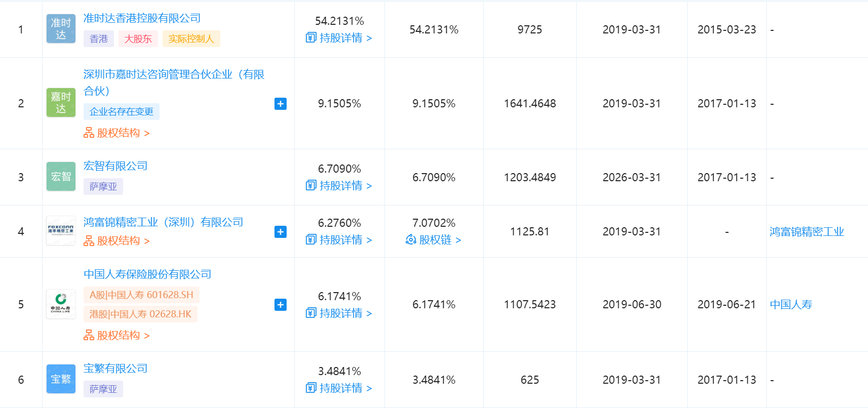Expand the 鸿富锦精密工业 row with plus icon
This screenshot has width=868, height=408.
(281, 232)
